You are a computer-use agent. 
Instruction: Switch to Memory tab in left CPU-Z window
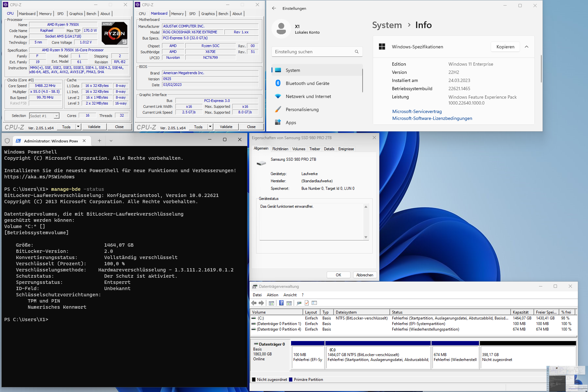[x=45, y=14]
